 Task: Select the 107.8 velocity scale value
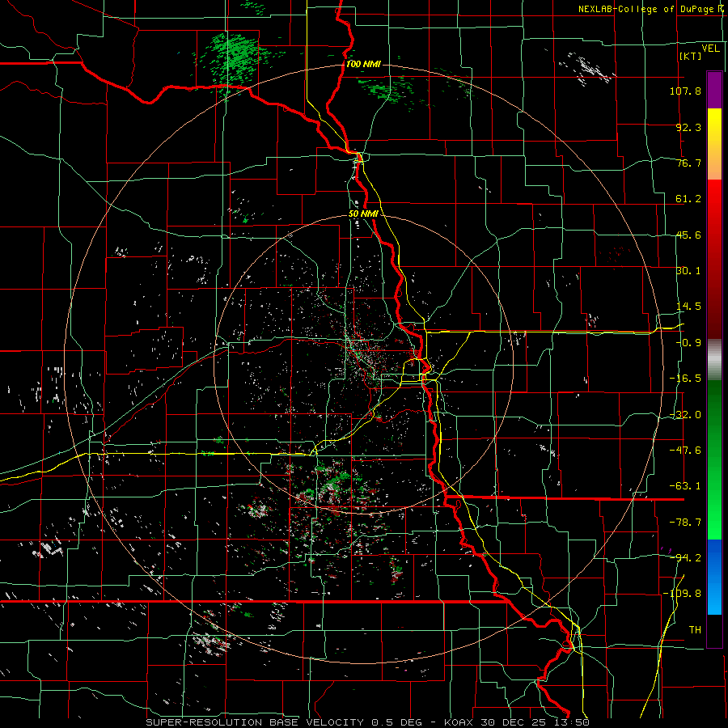point(685,91)
